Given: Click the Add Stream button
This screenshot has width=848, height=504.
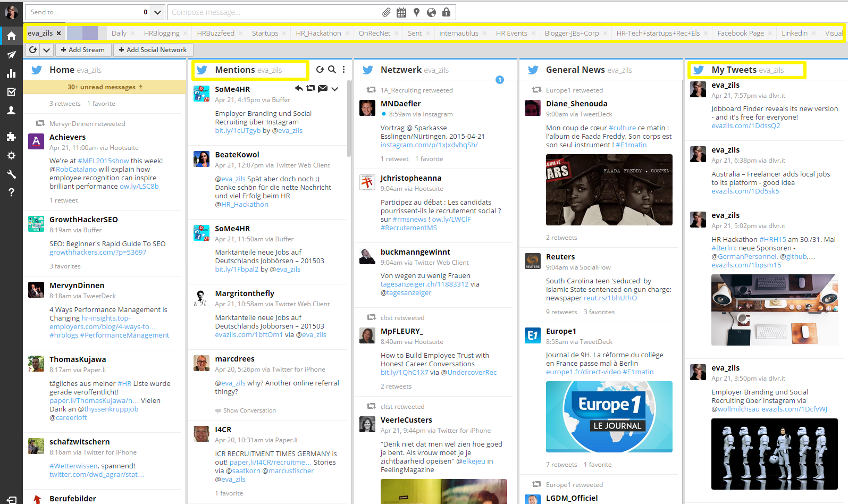Looking at the screenshot, I should (82, 50).
